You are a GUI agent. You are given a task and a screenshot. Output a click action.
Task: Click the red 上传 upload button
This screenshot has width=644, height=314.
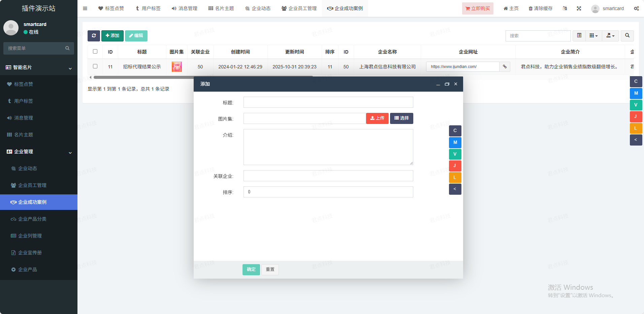pos(377,118)
